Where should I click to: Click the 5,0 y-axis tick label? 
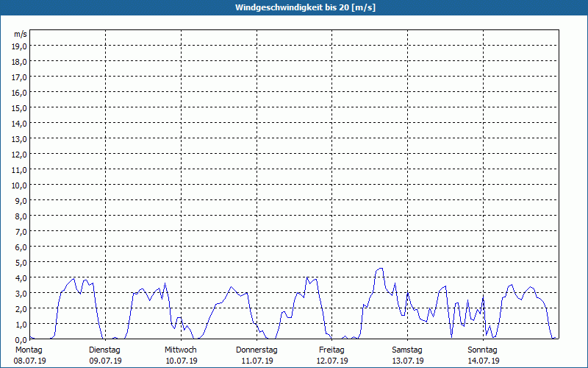click(x=21, y=263)
